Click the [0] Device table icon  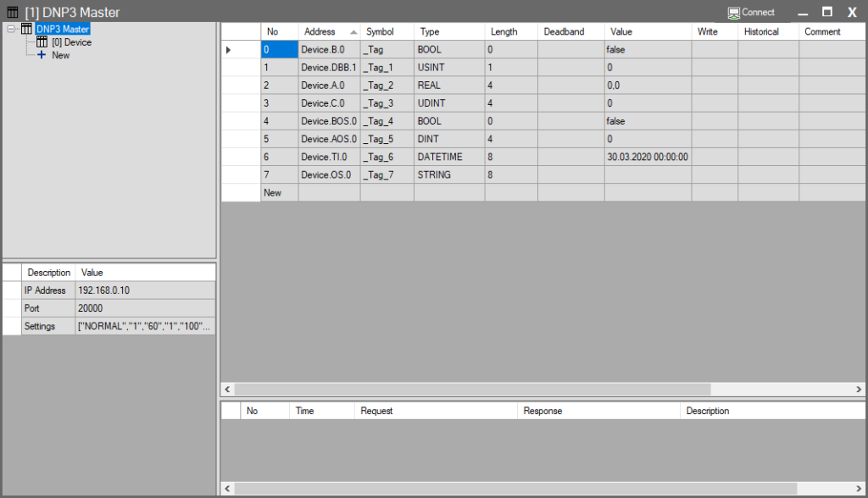42,42
